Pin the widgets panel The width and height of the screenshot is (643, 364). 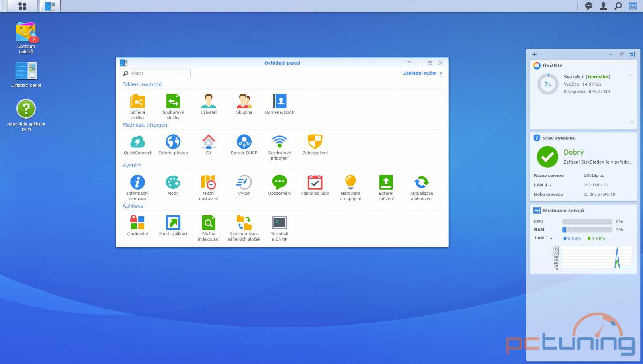click(621, 54)
